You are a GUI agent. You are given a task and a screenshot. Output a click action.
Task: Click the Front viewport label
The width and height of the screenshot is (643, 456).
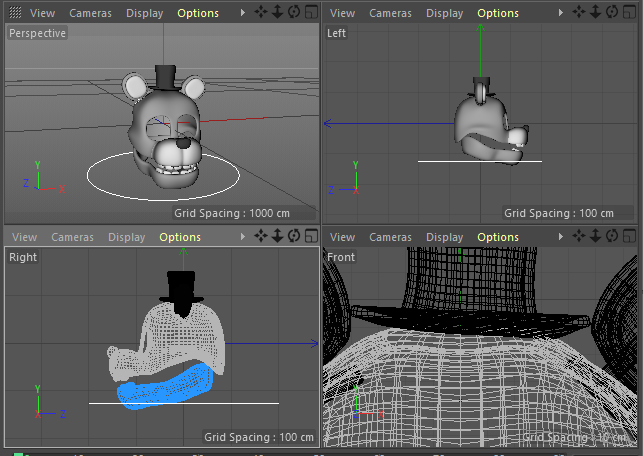[341, 257]
